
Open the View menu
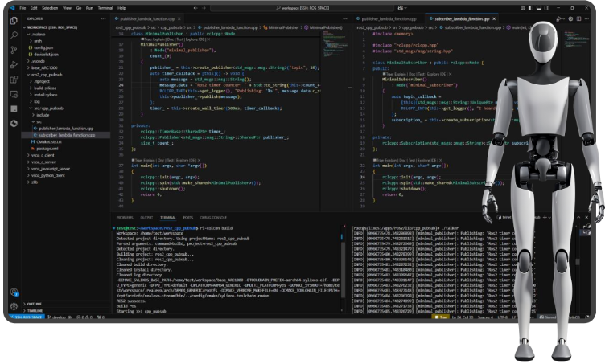tap(67, 8)
